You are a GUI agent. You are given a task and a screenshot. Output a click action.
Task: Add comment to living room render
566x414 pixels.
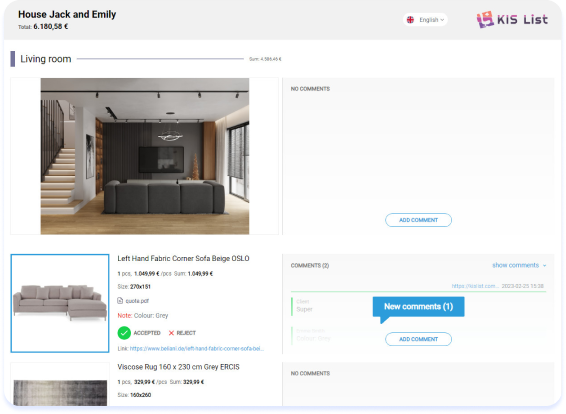(x=418, y=220)
